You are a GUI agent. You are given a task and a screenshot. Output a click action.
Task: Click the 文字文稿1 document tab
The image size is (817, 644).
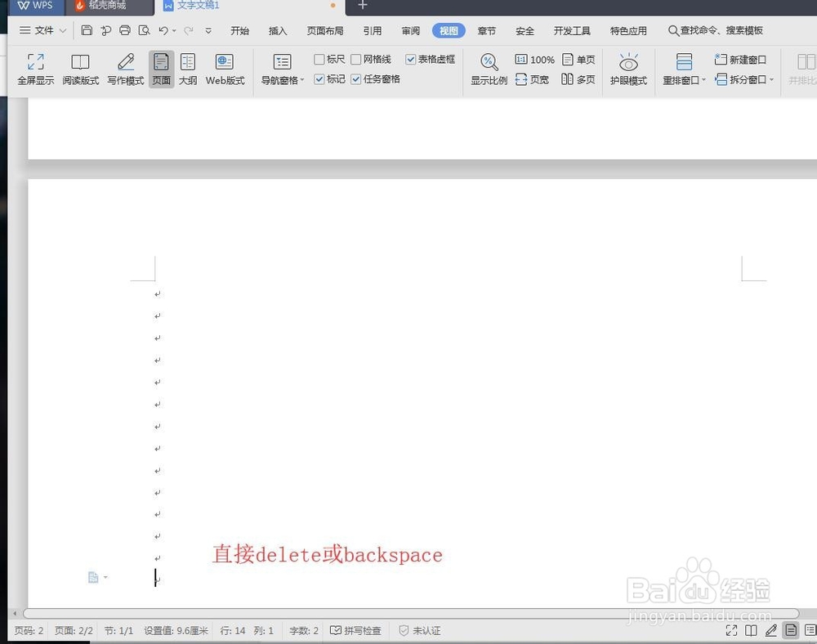coord(250,7)
